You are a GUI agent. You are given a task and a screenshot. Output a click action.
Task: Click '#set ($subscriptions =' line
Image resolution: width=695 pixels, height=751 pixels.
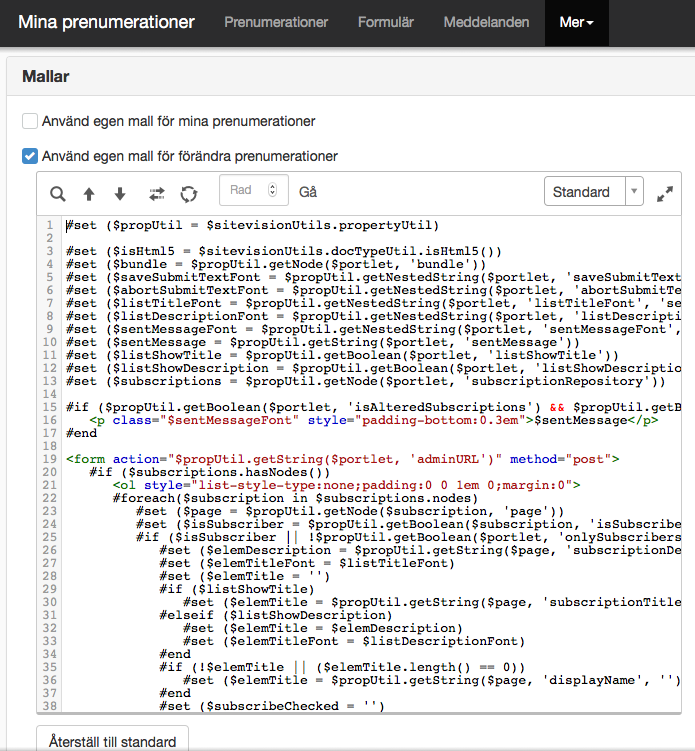click(366, 381)
